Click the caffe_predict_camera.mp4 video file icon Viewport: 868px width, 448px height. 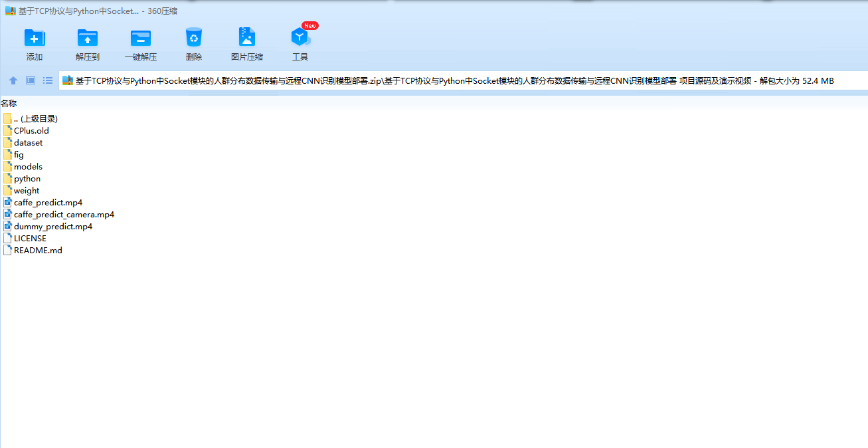click(7, 214)
